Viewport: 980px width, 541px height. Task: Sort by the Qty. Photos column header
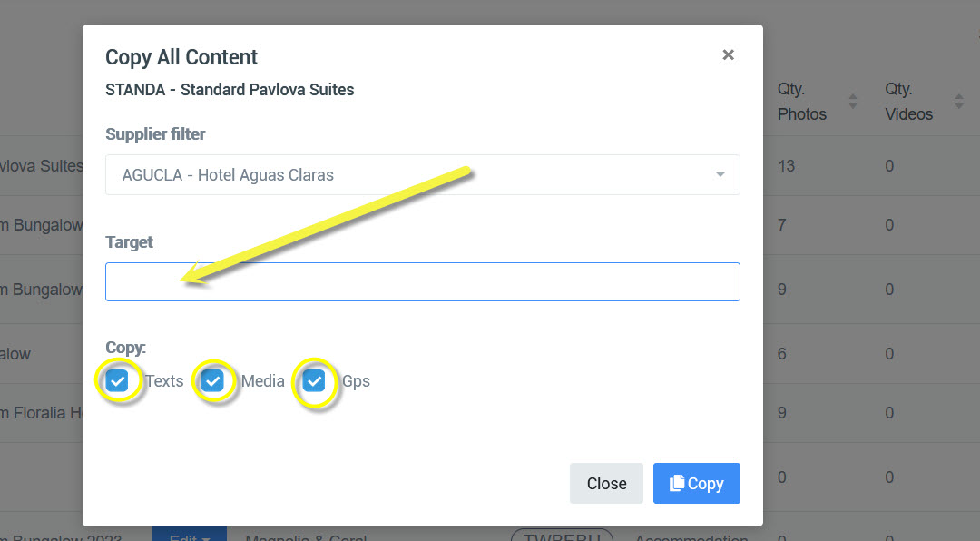802,102
